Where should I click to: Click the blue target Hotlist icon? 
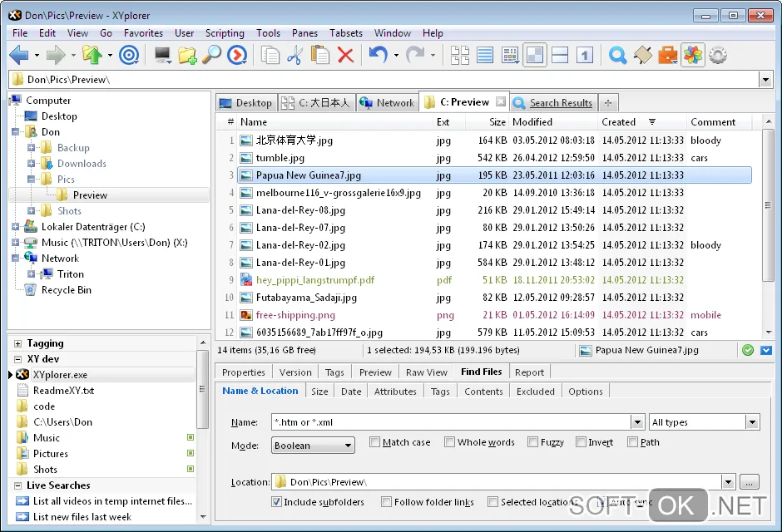click(129, 55)
